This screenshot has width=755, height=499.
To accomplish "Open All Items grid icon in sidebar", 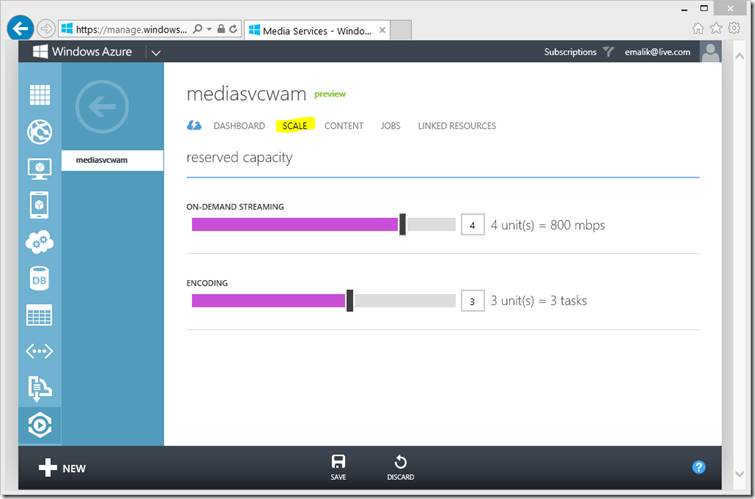I will (39, 95).
